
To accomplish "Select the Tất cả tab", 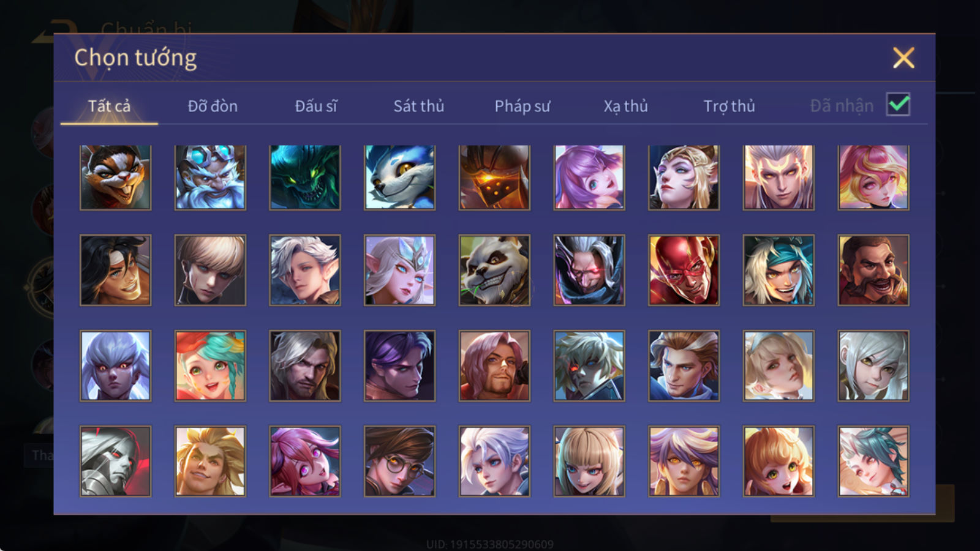I will [x=109, y=106].
